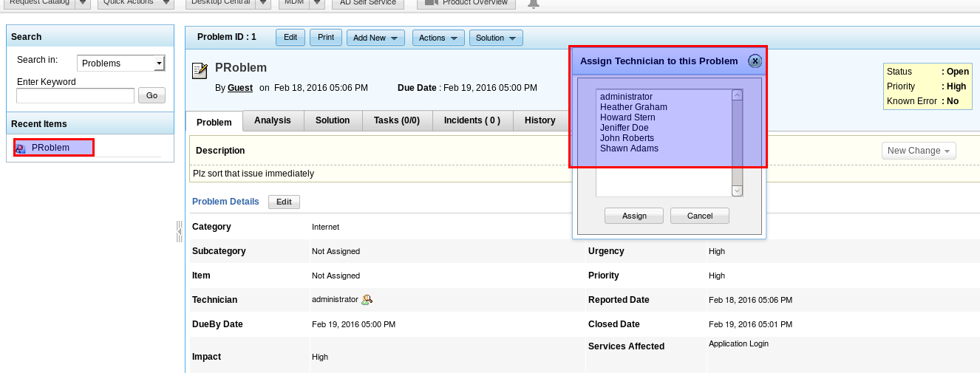This screenshot has width=980, height=373.
Task: Click the Status Open value
Action: [957, 72]
